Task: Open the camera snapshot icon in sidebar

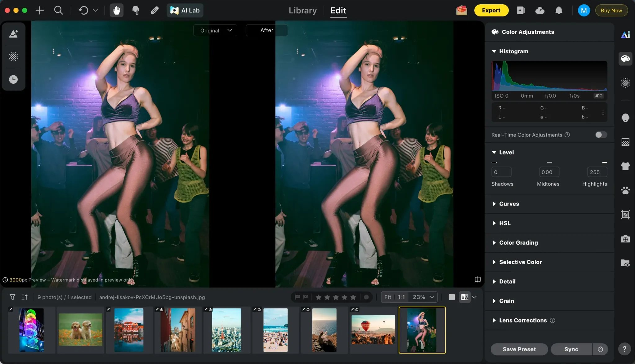Action: [x=625, y=239]
